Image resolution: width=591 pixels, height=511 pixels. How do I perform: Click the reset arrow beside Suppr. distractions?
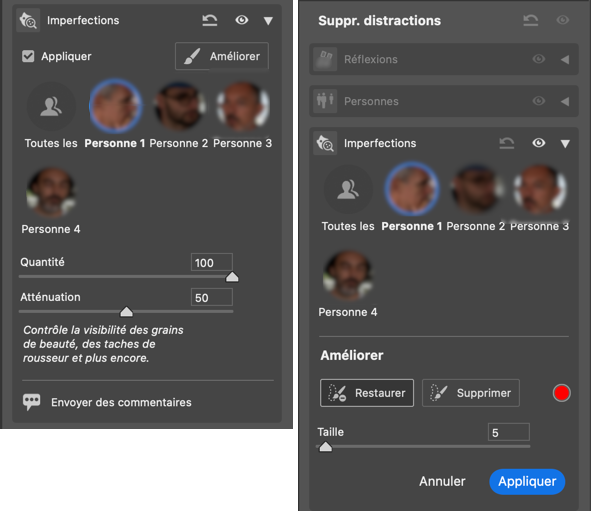point(531,20)
